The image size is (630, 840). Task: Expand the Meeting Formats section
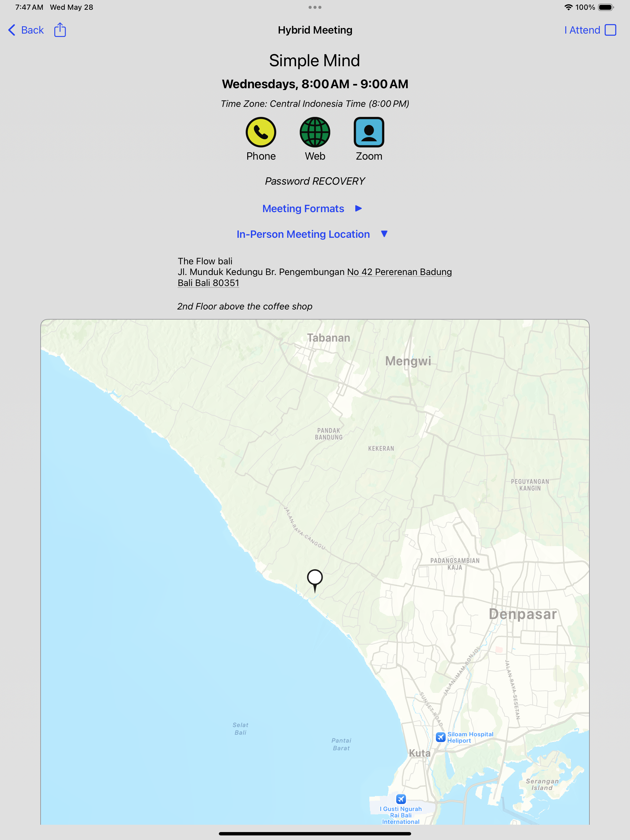312,208
